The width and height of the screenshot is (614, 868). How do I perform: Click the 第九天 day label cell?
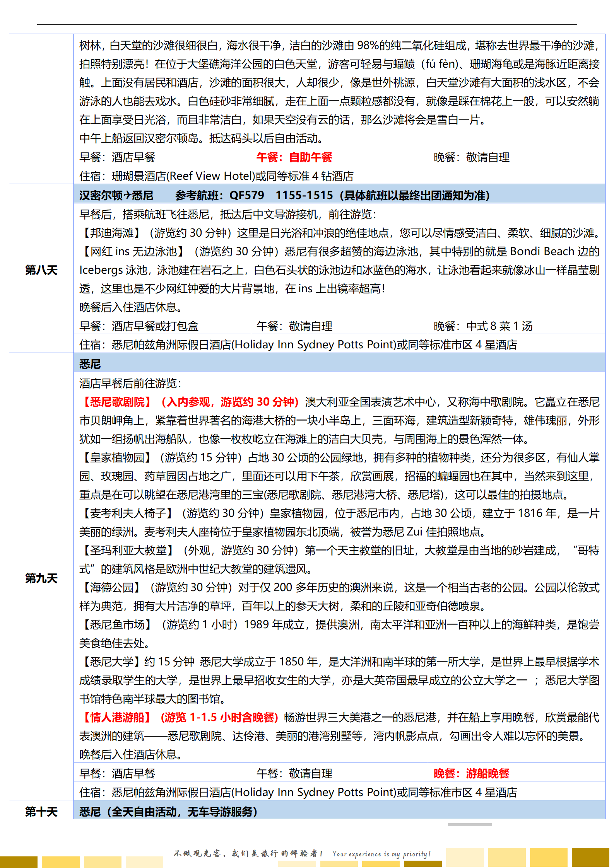click(41, 578)
